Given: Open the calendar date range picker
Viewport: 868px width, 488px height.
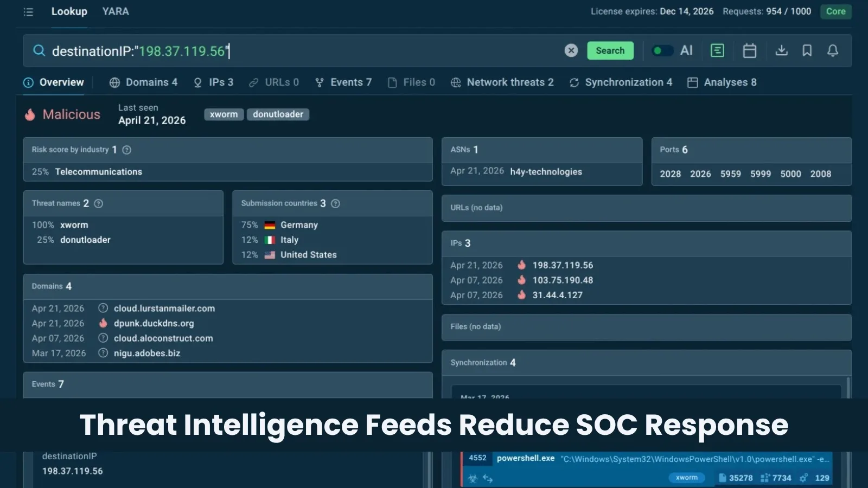Looking at the screenshot, I should 750,50.
